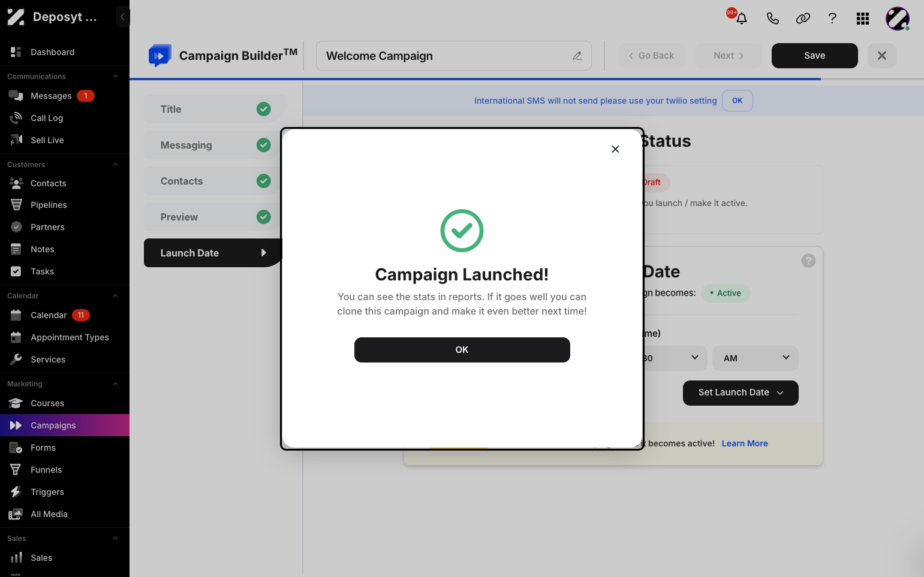Screen dimensions: 924x577
Task: Collapse the Communications section
Action: coord(116,77)
